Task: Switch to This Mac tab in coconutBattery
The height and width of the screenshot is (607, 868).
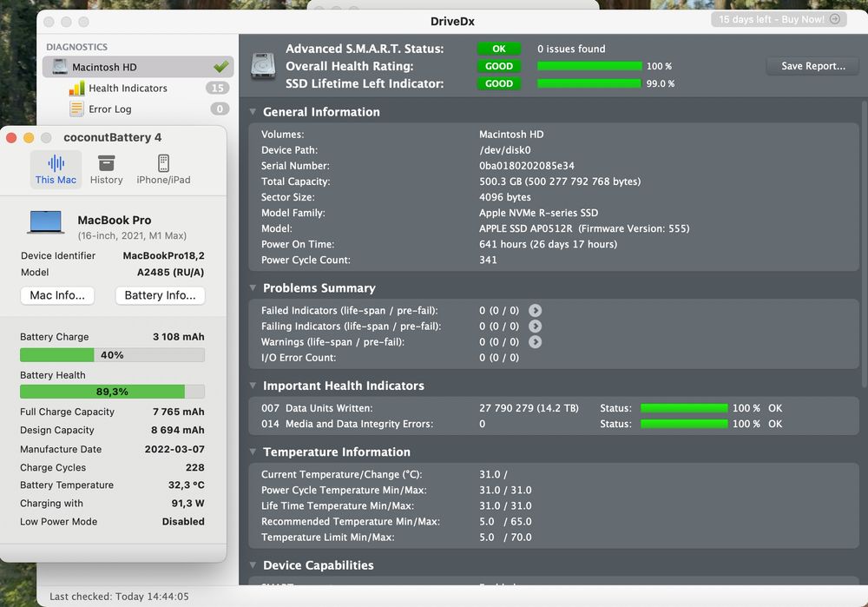Action: click(56, 169)
